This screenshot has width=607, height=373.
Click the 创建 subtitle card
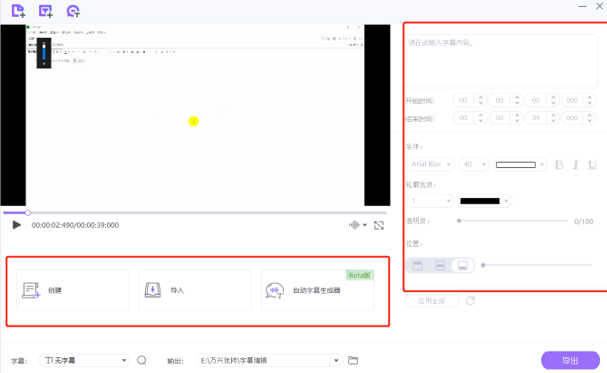73,290
